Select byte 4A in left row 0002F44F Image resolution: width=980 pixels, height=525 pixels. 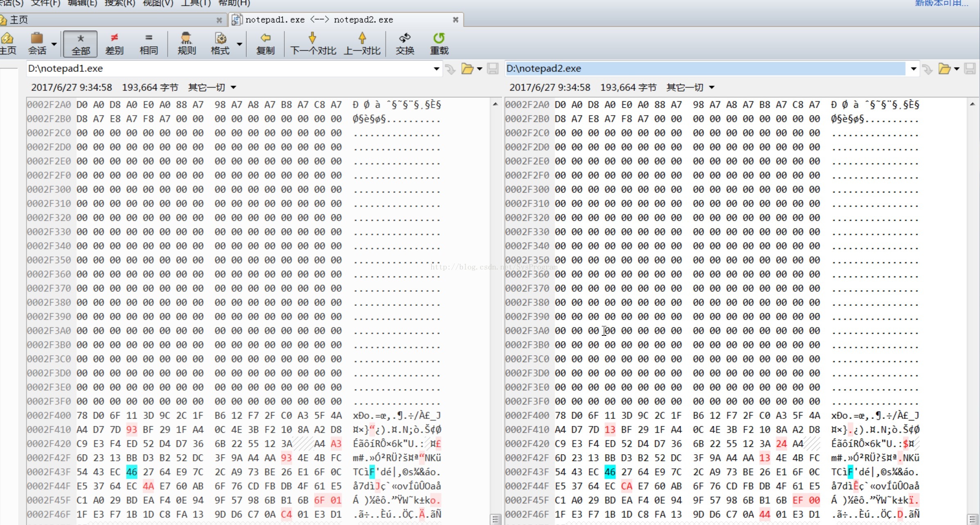(148, 486)
